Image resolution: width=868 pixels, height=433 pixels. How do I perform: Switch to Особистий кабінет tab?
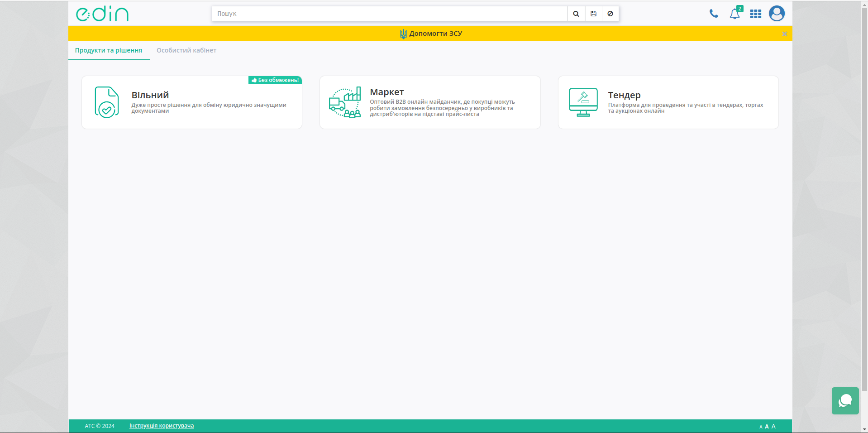point(186,50)
